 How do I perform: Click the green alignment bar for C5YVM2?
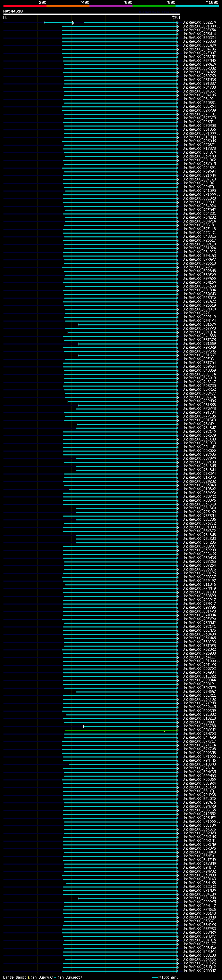click(x=121, y=730)
